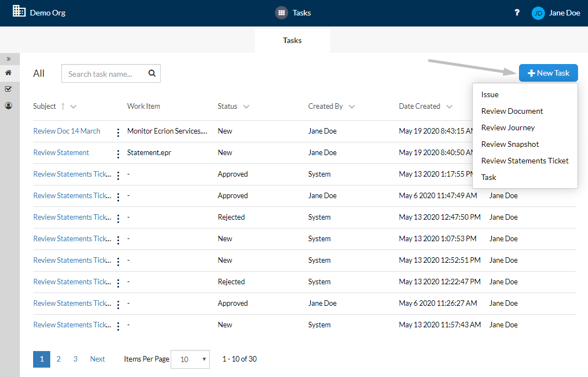Click the Date Created column header label
The width and height of the screenshot is (588, 377).
420,106
